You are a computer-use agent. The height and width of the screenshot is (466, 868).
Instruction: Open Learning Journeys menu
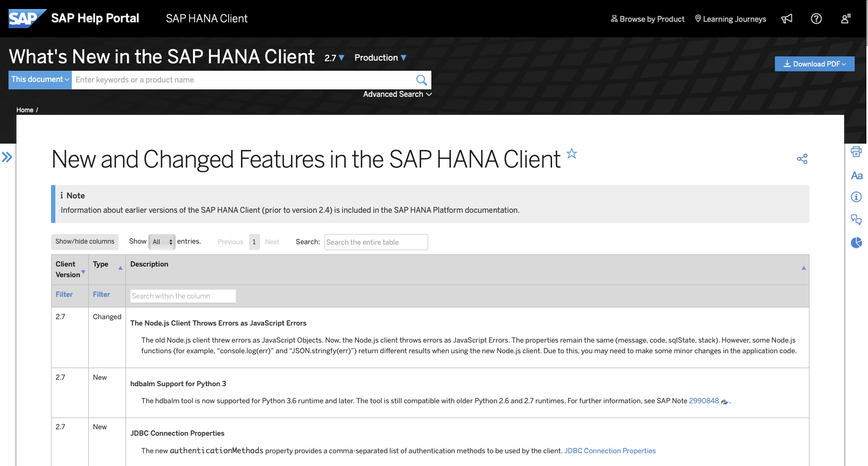coord(730,19)
